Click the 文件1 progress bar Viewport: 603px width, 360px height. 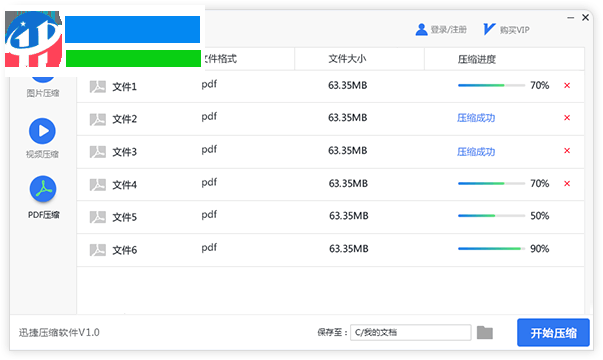[491, 85]
